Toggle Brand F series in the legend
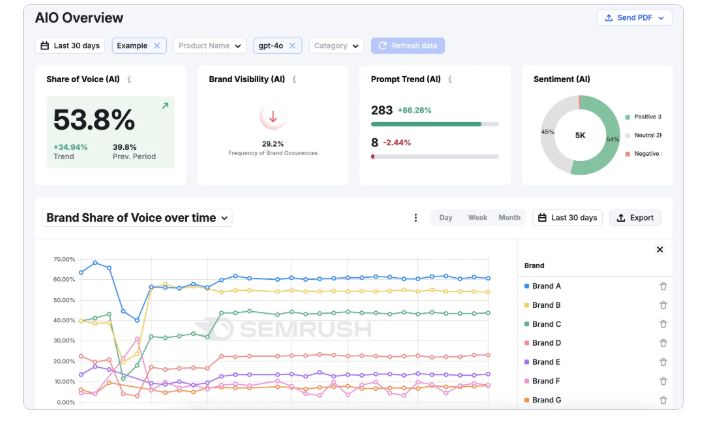This screenshot has width=717, height=438. (x=546, y=381)
